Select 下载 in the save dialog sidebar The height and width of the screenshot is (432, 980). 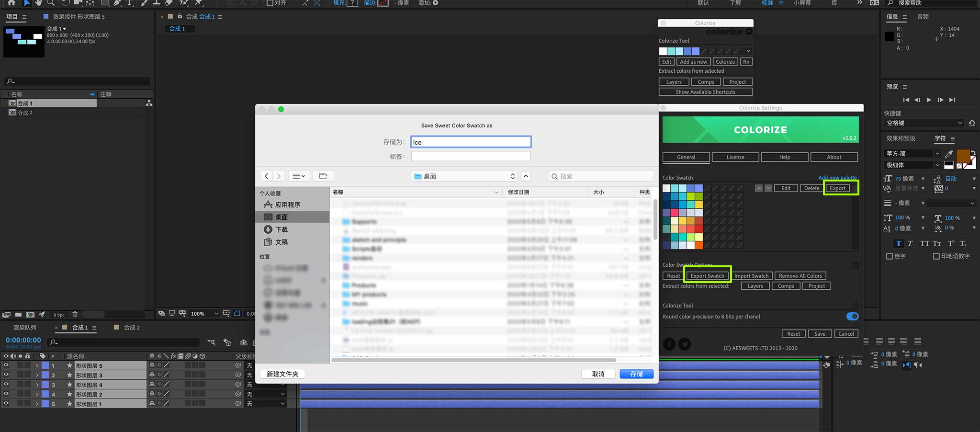pyautogui.click(x=282, y=229)
